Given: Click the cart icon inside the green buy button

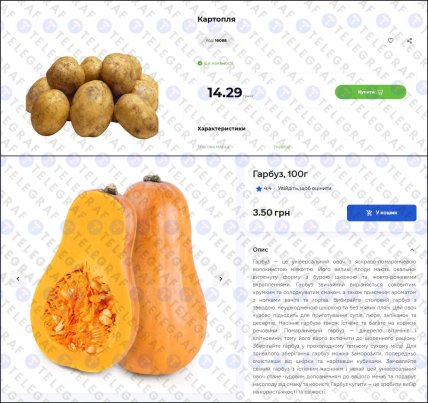Looking at the screenshot, I should [x=381, y=92].
